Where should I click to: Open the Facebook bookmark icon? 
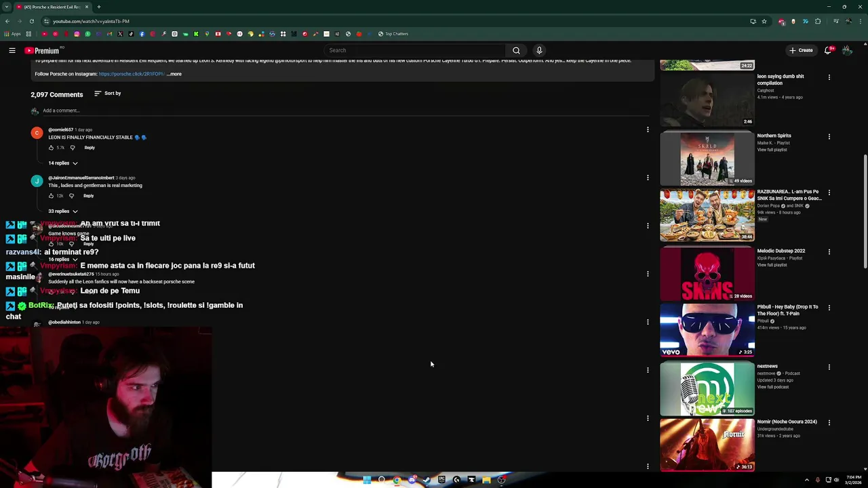142,34
